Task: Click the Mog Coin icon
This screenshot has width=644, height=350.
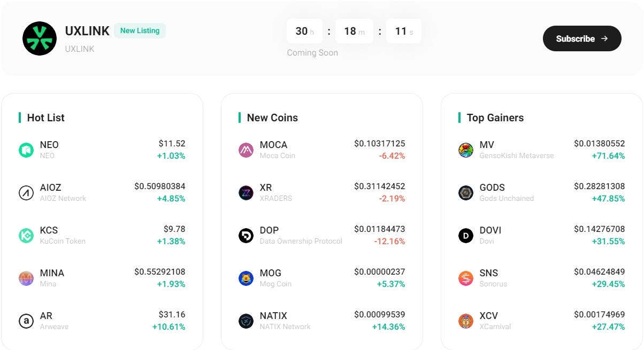Action: point(246,278)
